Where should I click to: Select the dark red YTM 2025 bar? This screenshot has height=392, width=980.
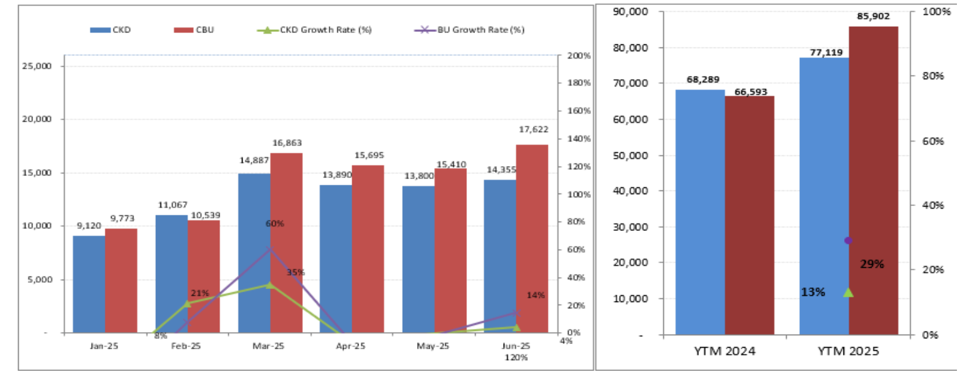tap(873, 180)
